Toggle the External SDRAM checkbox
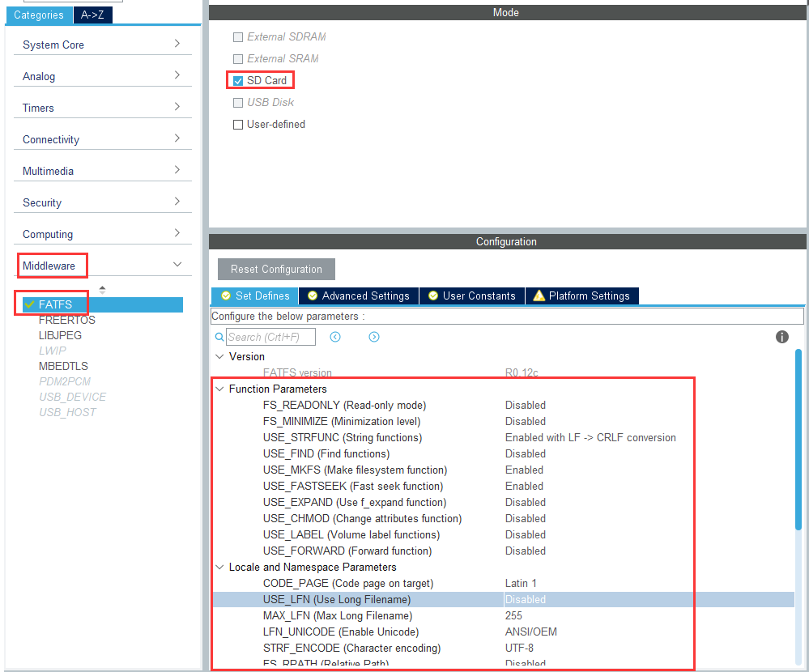The width and height of the screenshot is (809, 672). pos(238,37)
